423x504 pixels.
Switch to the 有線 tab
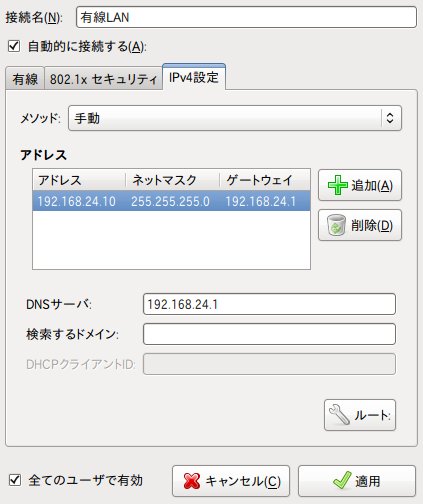[25, 79]
